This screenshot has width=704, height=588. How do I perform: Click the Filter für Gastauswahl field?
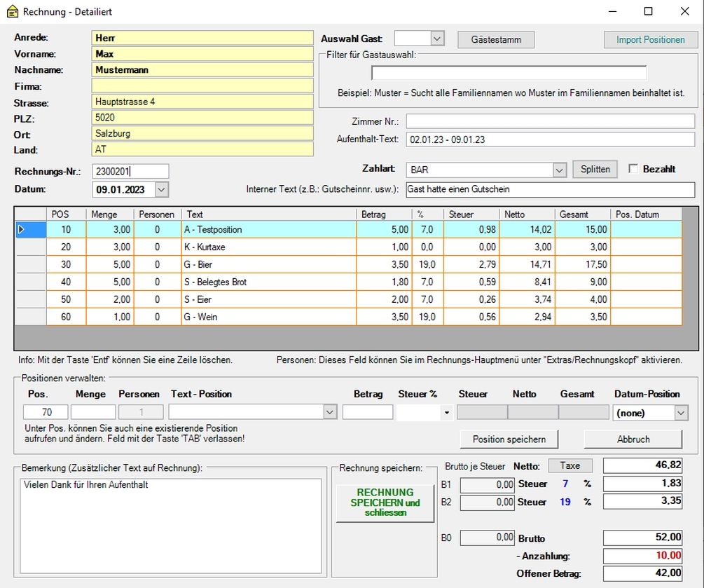pyautogui.click(x=509, y=73)
